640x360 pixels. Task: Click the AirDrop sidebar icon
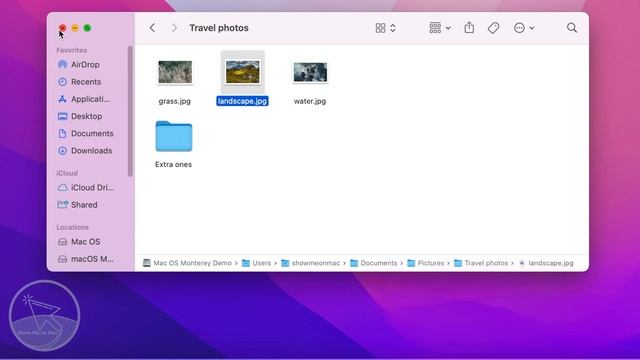tap(62, 64)
